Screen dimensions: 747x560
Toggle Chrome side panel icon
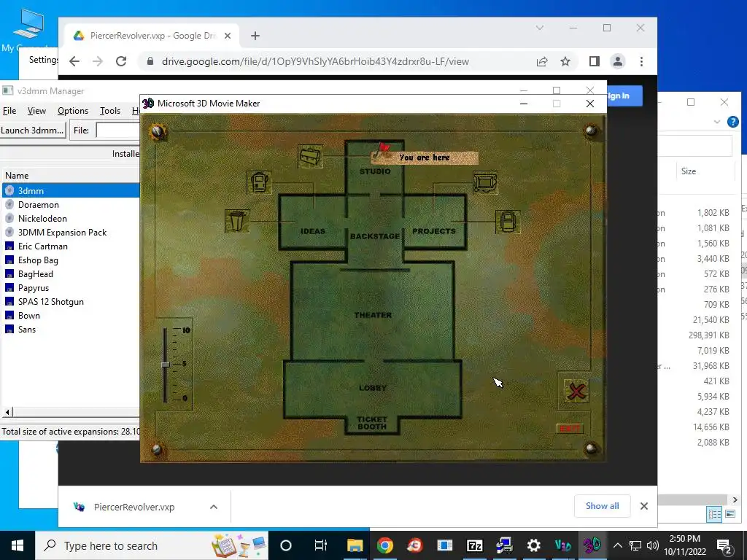(594, 61)
